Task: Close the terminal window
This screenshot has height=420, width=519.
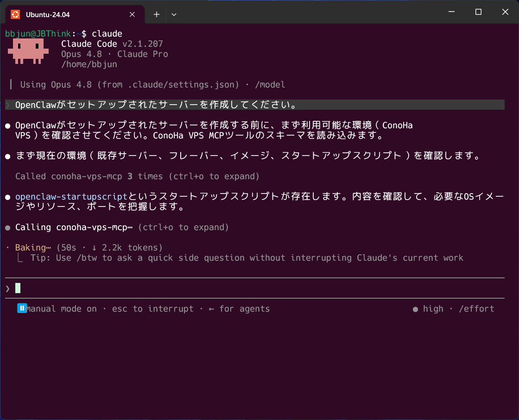Action: click(505, 12)
